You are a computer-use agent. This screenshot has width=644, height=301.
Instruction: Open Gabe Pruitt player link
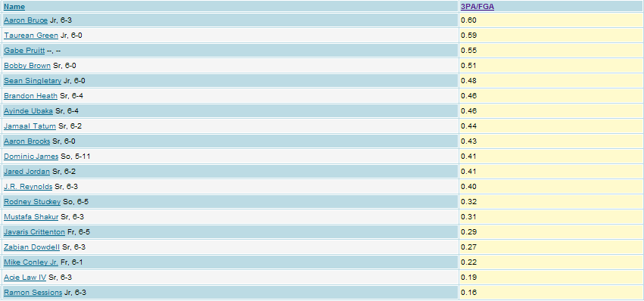click(24, 51)
